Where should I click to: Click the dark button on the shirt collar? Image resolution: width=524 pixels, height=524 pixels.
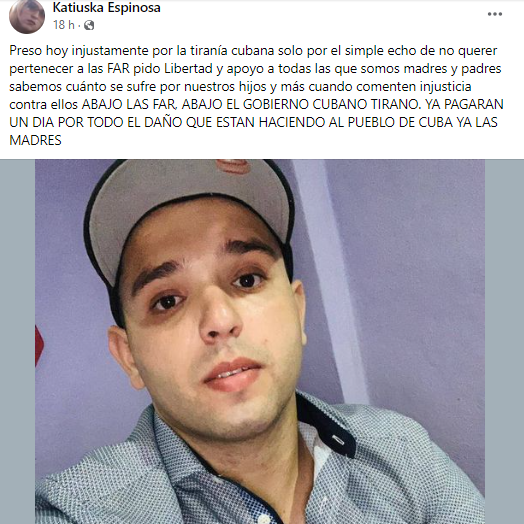tap(338, 440)
